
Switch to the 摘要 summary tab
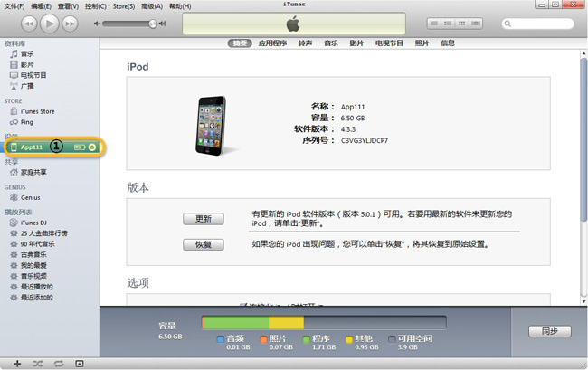tap(240, 43)
